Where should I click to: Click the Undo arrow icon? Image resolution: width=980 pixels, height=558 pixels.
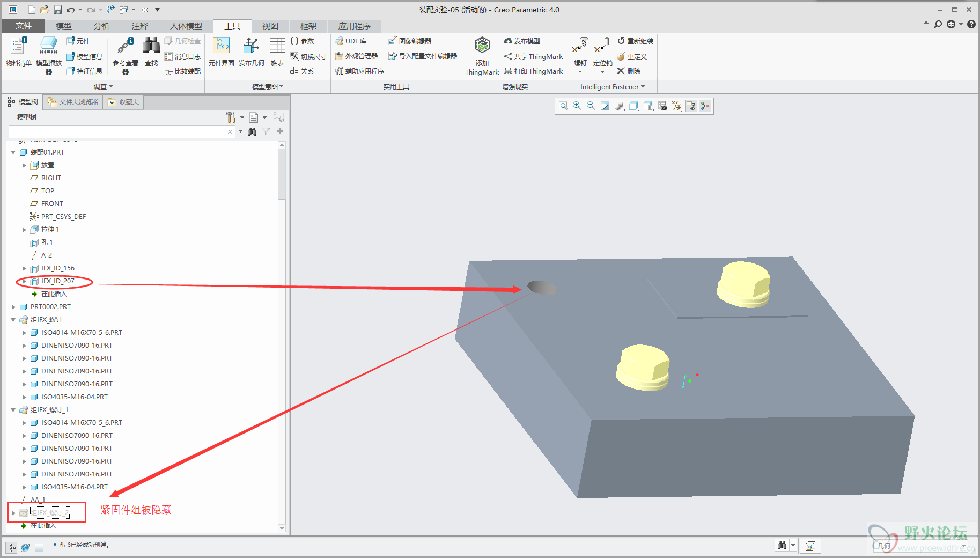click(x=70, y=10)
